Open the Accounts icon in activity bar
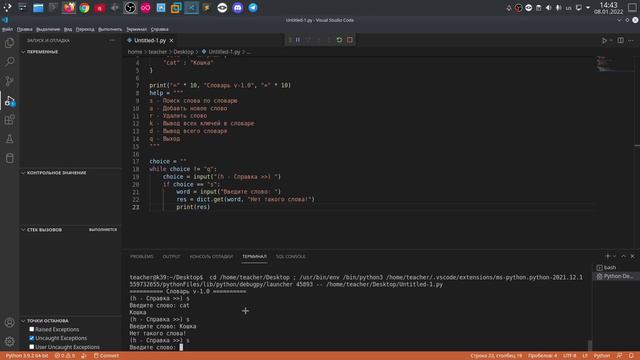640x360 pixels. tap(9, 322)
